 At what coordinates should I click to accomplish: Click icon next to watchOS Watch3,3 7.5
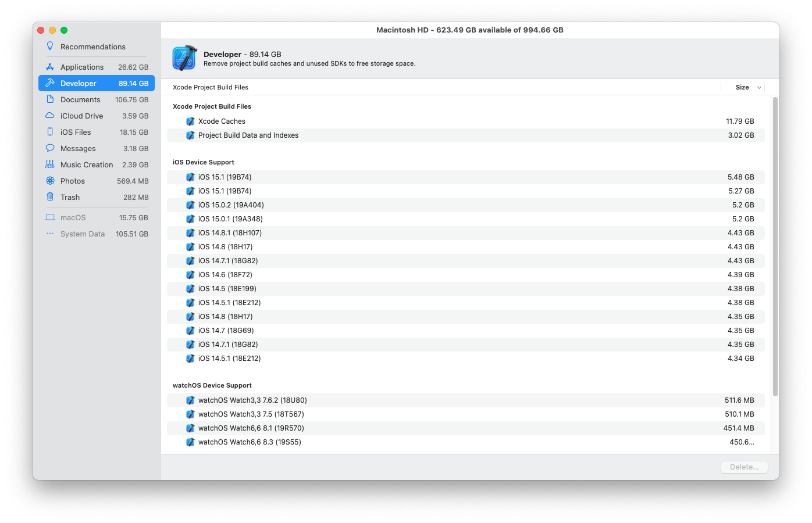click(190, 414)
